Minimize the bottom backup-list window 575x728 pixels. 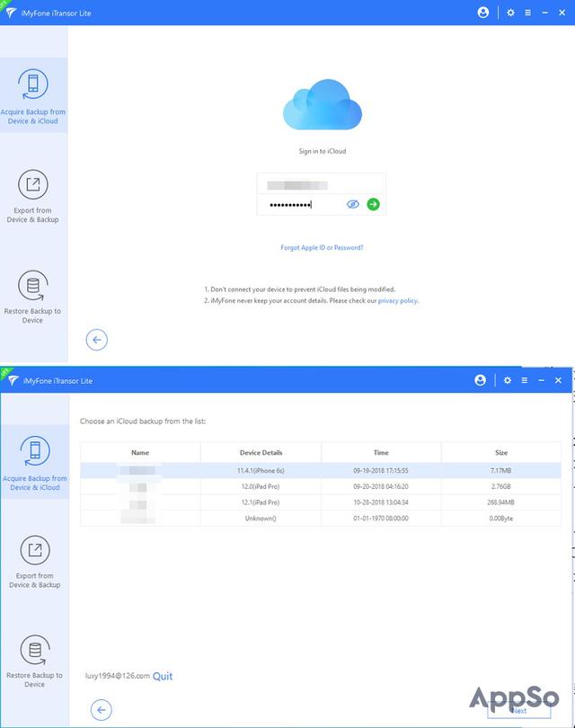coord(541,380)
